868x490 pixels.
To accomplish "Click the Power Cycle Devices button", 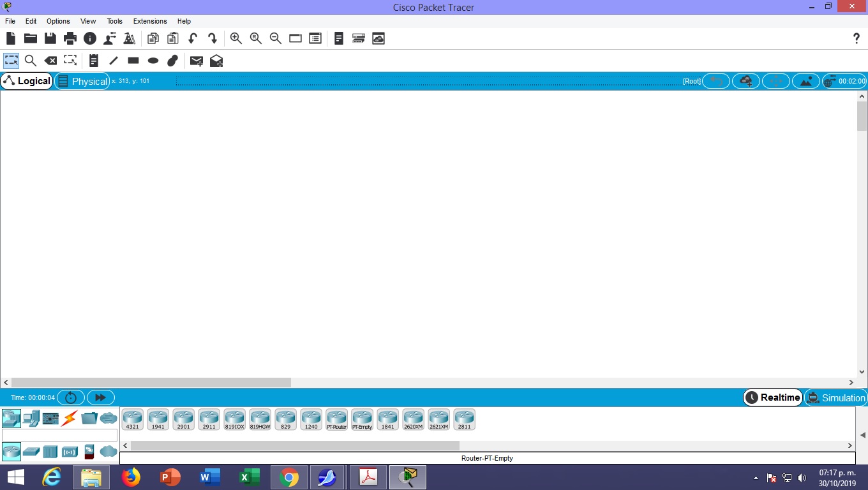I will 71,397.
